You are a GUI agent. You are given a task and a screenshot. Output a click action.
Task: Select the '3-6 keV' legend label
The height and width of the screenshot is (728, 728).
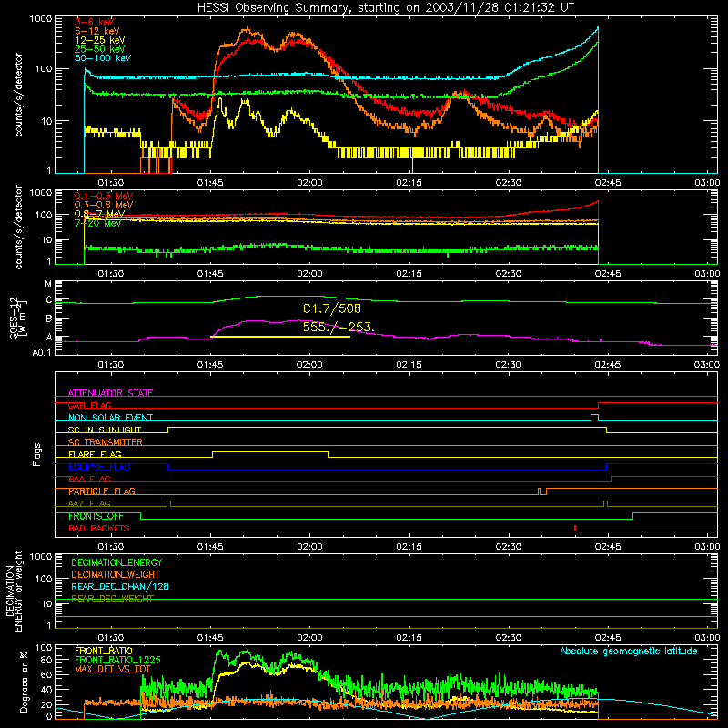pyautogui.click(x=95, y=22)
